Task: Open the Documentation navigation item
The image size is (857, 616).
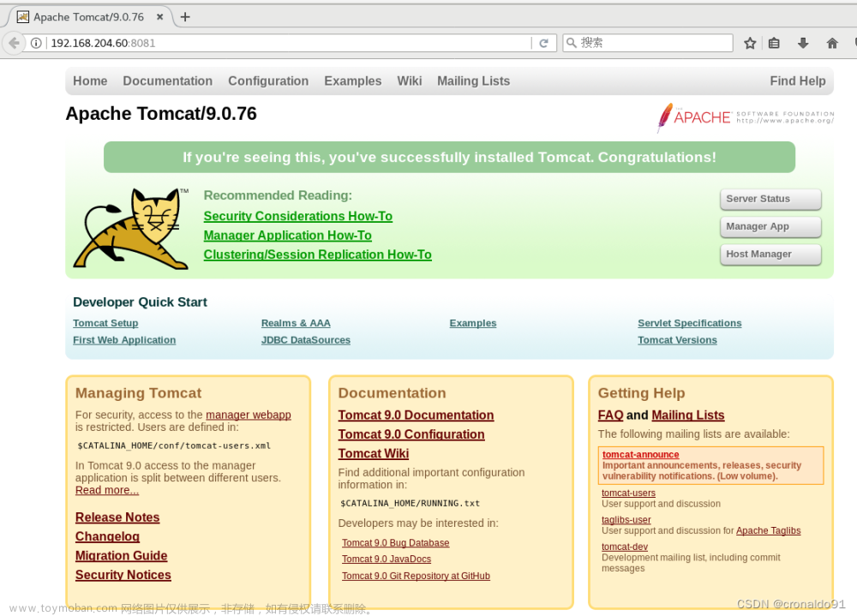Action: tap(168, 81)
